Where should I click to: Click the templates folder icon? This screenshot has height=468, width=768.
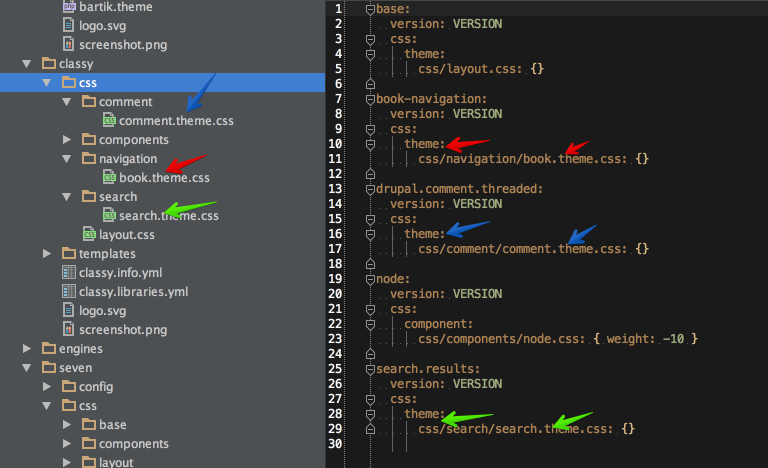69,253
